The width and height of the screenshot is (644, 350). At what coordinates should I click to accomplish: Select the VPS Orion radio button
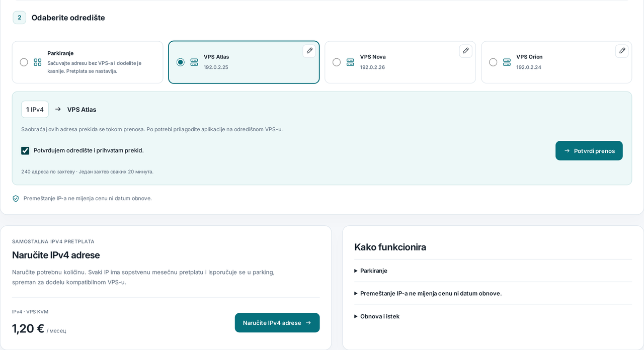(493, 62)
